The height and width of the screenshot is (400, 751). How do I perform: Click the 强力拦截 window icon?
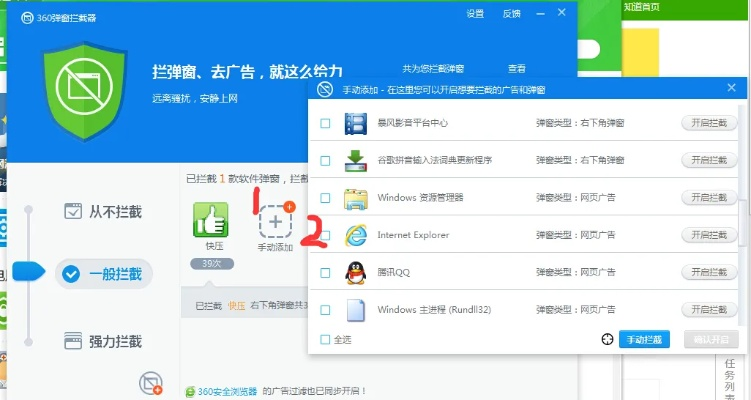[x=73, y=341]
